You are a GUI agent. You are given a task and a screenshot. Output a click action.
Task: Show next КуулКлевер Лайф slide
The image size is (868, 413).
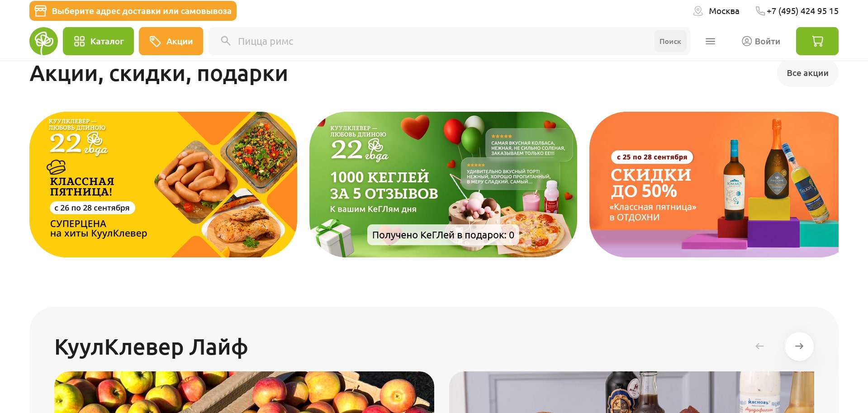799,346
